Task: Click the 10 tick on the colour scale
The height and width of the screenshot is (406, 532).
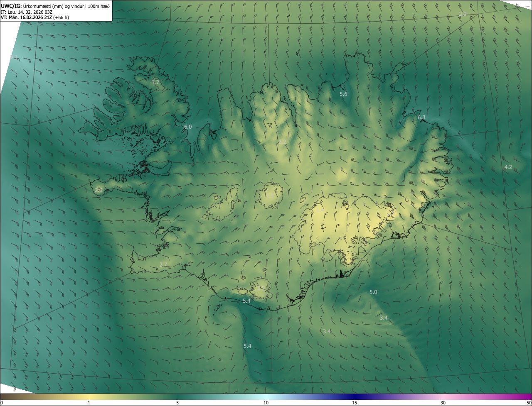Action: 266,403
